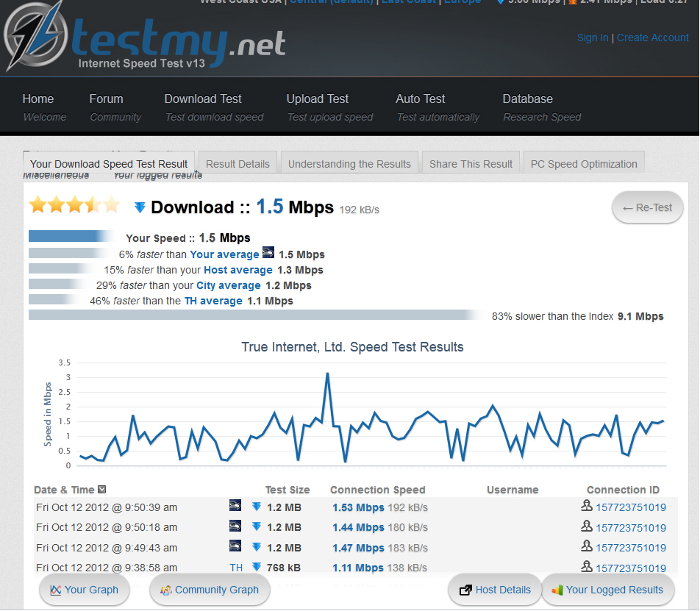Follow the Your average link
The height and width of the screenshot is (611, 700).
pos(224,254)
